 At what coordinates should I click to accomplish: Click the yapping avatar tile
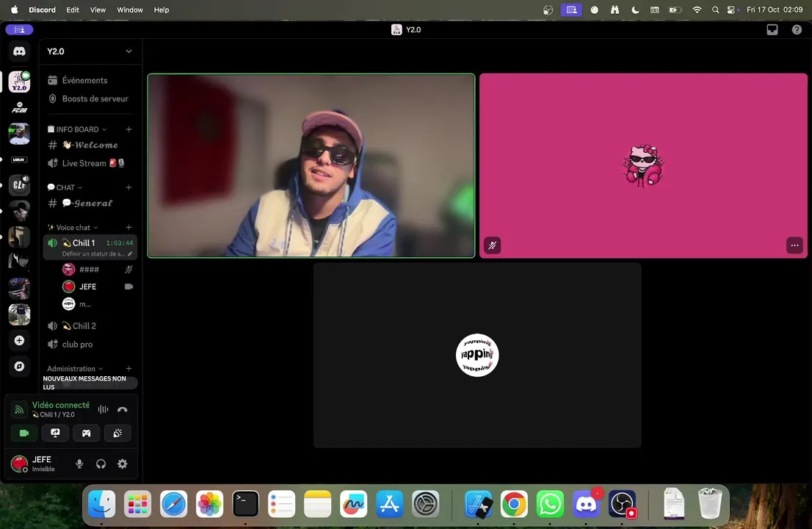click(x=477, y=355)
